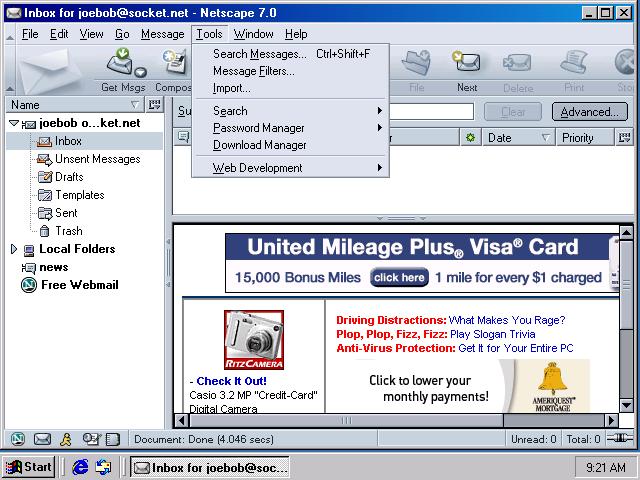Image resolution: width=640 pixels, height=480 pixels.
Task: Click the Clear search button
Action: click(513, 111)
